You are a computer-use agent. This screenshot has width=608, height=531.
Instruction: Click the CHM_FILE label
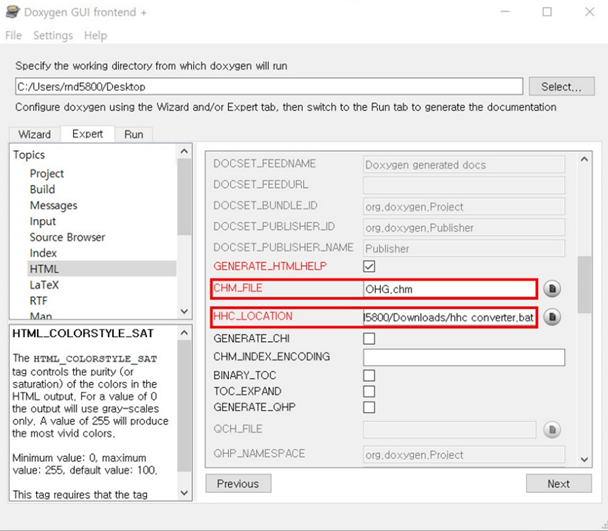point(238,288)
